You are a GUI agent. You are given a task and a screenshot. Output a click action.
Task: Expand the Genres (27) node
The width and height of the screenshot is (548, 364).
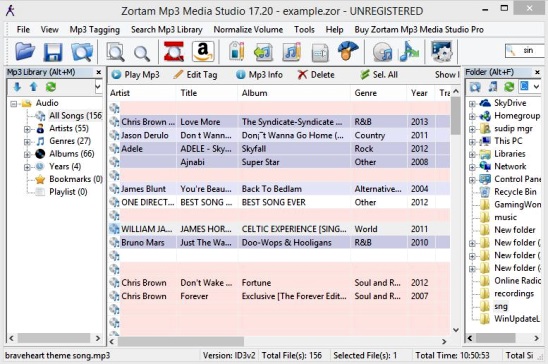tap(27, 141)
